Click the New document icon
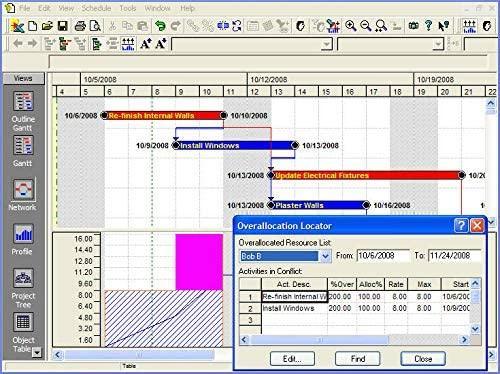This screenshot has height=374, width=500. (x=32, y=26)
